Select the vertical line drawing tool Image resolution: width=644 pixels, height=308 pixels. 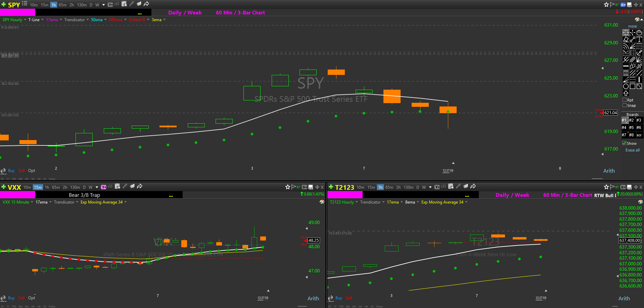pos(639,80)
